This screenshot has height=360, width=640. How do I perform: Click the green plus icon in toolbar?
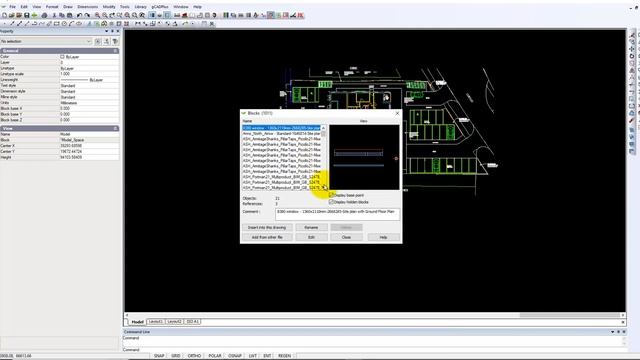pos(34,15)
